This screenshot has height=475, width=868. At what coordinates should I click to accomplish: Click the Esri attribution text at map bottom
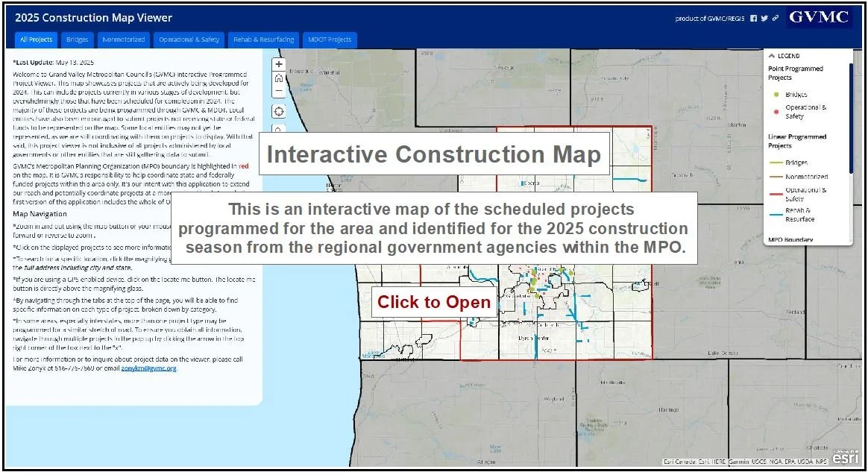[746, 461]
